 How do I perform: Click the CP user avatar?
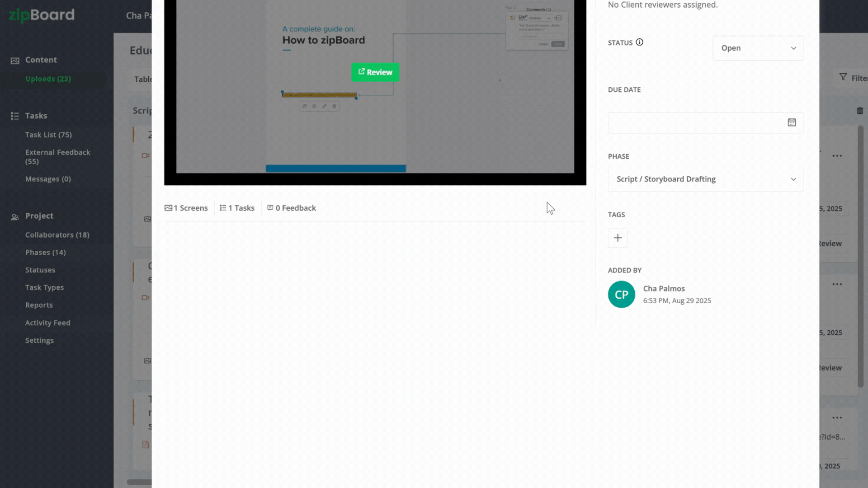click(621, 295)
